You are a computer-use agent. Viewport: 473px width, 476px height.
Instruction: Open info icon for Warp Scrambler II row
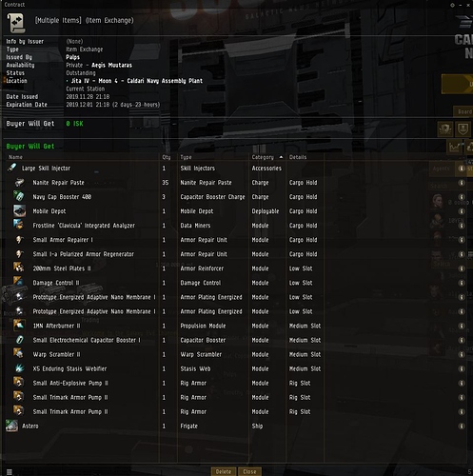(x=462, y=354)
